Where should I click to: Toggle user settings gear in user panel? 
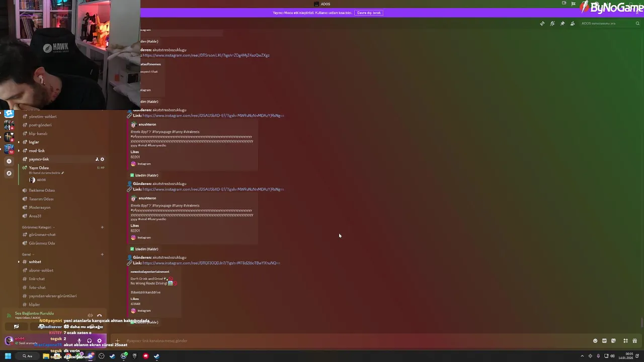tap(99, 341)
